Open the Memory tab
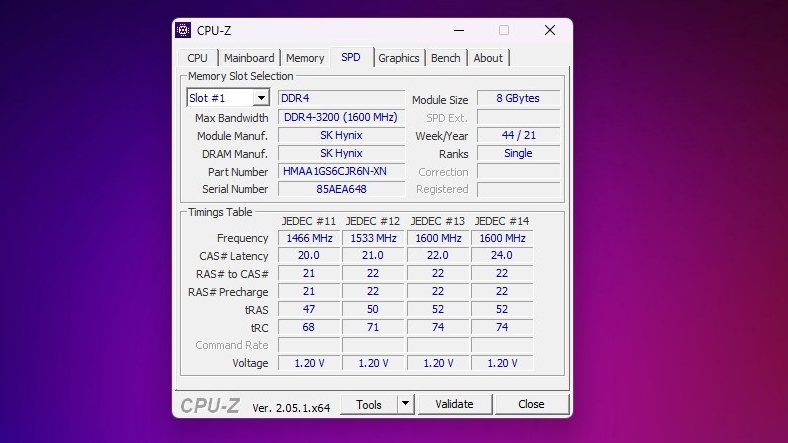This screenshot has width=788, height=443. click(305, 58)
